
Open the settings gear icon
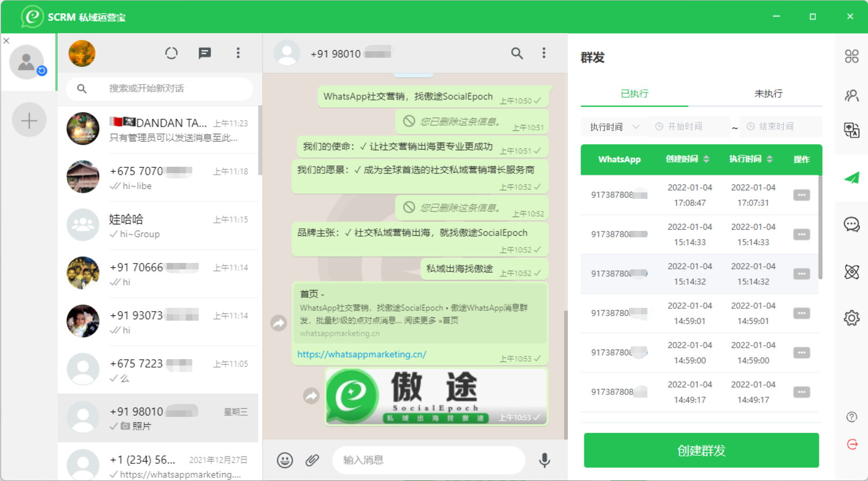pos(851,318)
